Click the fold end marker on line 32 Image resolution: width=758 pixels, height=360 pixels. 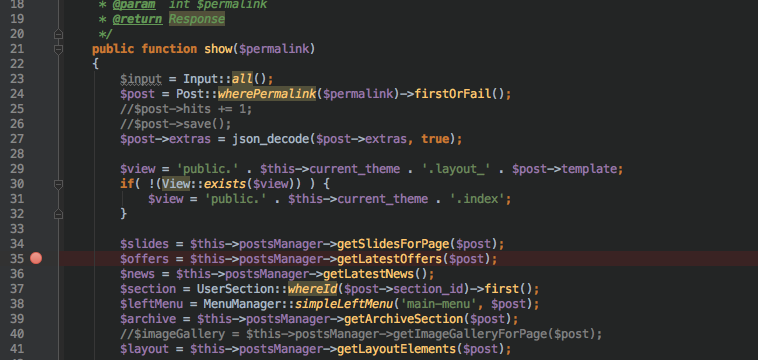[58, 214]
